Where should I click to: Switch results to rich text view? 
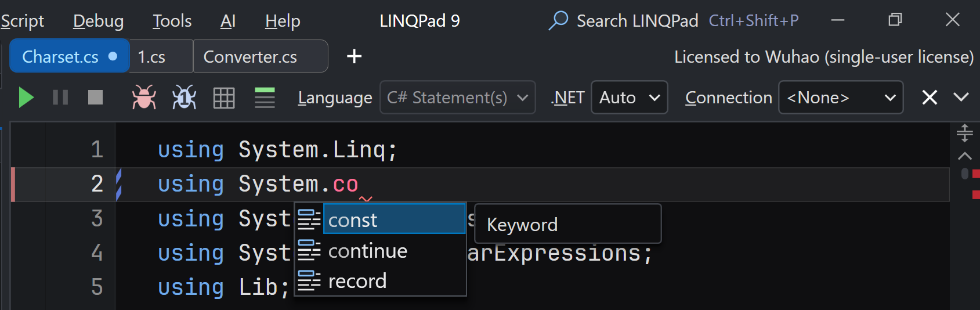[265, 98]
